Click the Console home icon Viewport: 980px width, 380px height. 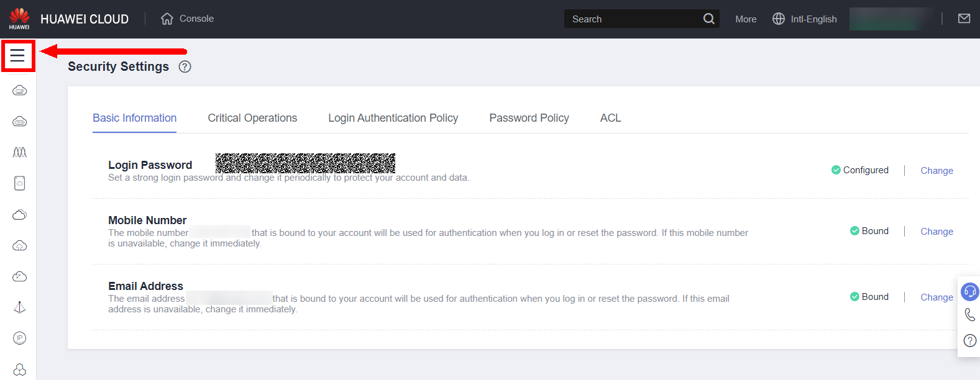coord(167,19)
